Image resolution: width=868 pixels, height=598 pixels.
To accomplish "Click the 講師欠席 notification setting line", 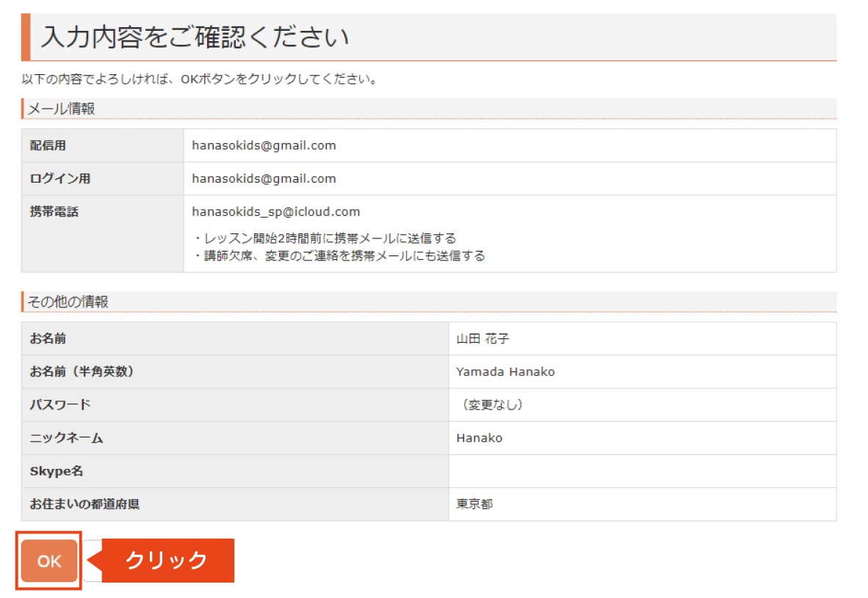I will pyautogui.click(x=340, y=256).
